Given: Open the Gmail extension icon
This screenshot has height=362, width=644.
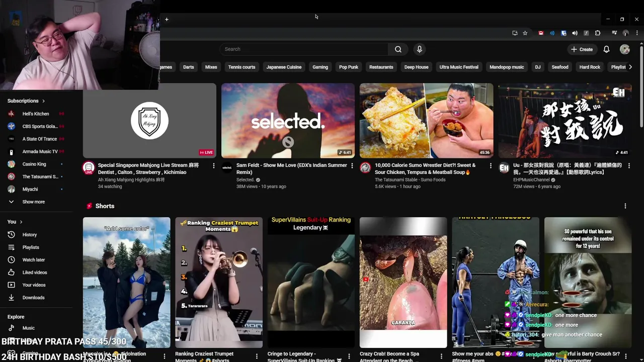Looking at the screenshot, I should pos(541,33).
